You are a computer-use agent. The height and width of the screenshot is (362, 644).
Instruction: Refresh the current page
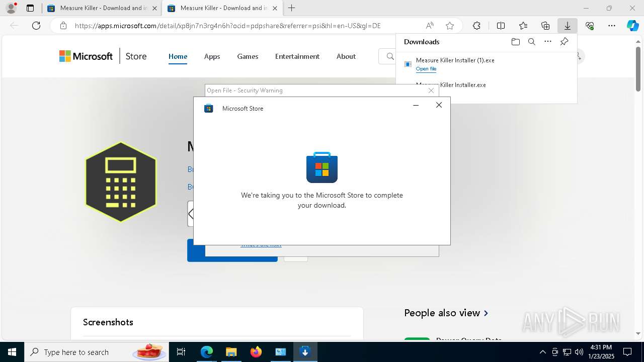36,26
